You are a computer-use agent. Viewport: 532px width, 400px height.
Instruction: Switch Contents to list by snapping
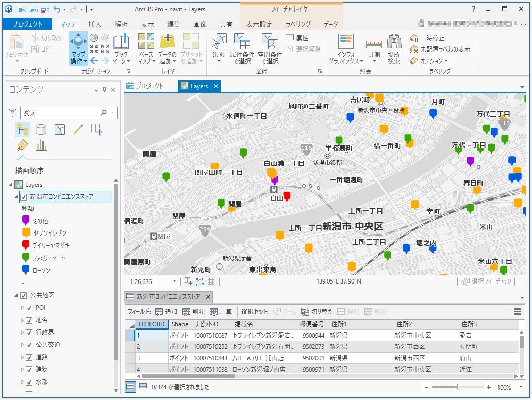[97, 129]
